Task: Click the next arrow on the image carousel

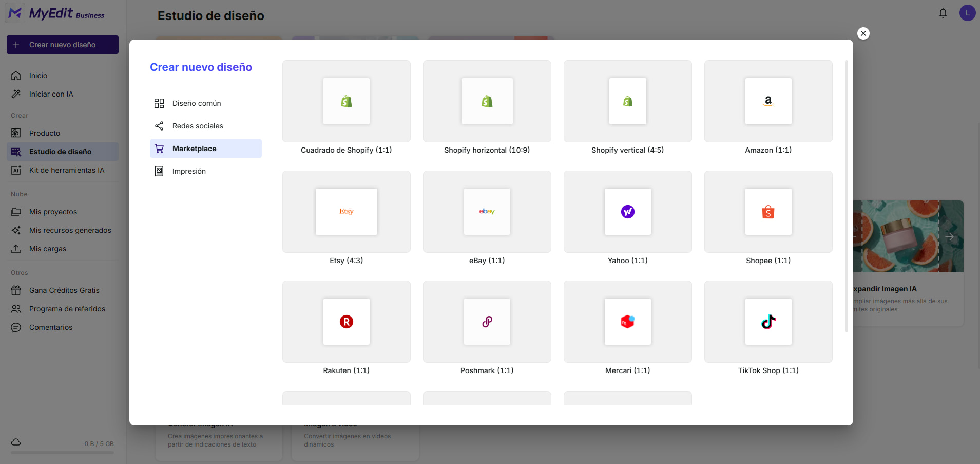Action: tap(950, 237)
